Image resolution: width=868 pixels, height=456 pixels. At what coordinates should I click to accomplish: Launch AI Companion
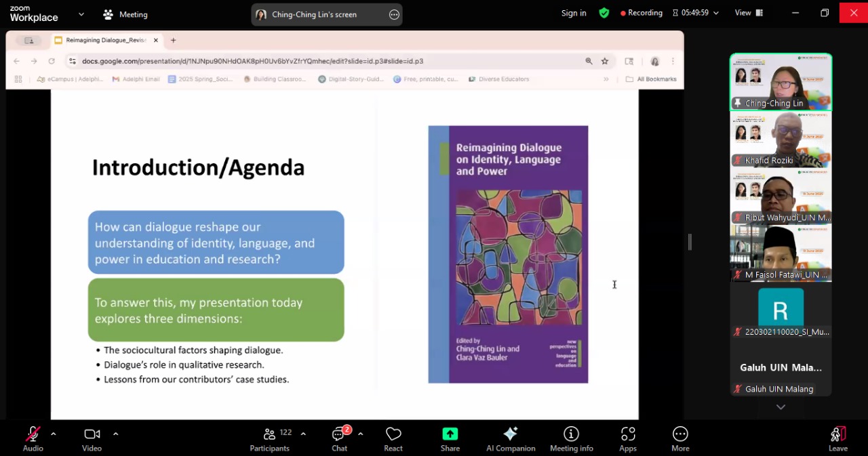[511, 438]
